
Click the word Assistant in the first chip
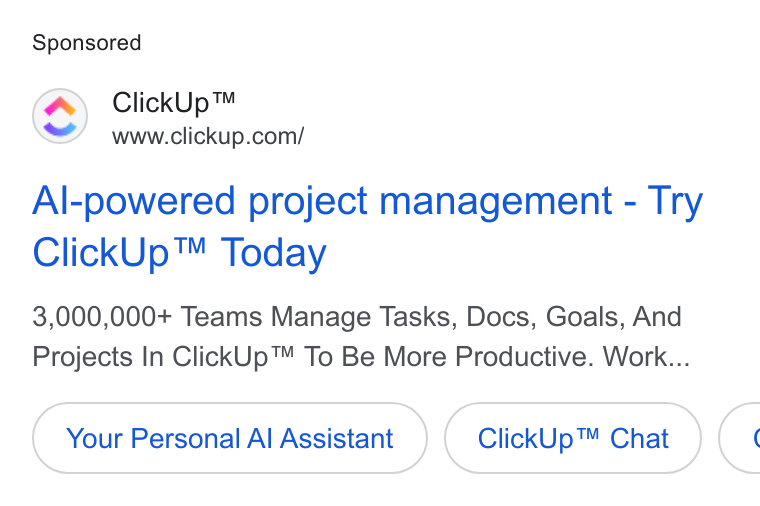point(336,439)
